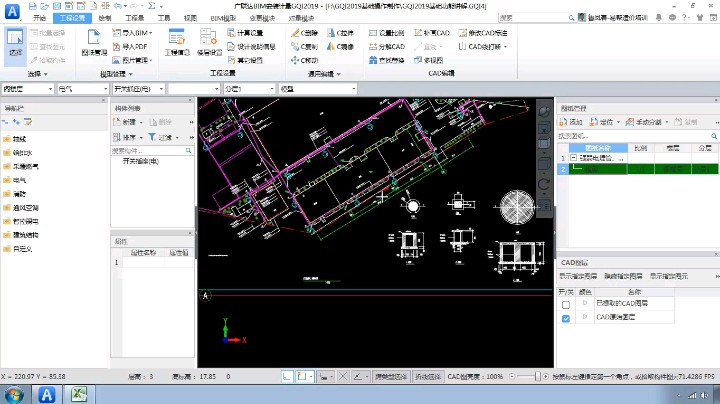Switch to the 视图 ribbon tab
Viewport: 720px width, 404px height.
pos(190,18)
